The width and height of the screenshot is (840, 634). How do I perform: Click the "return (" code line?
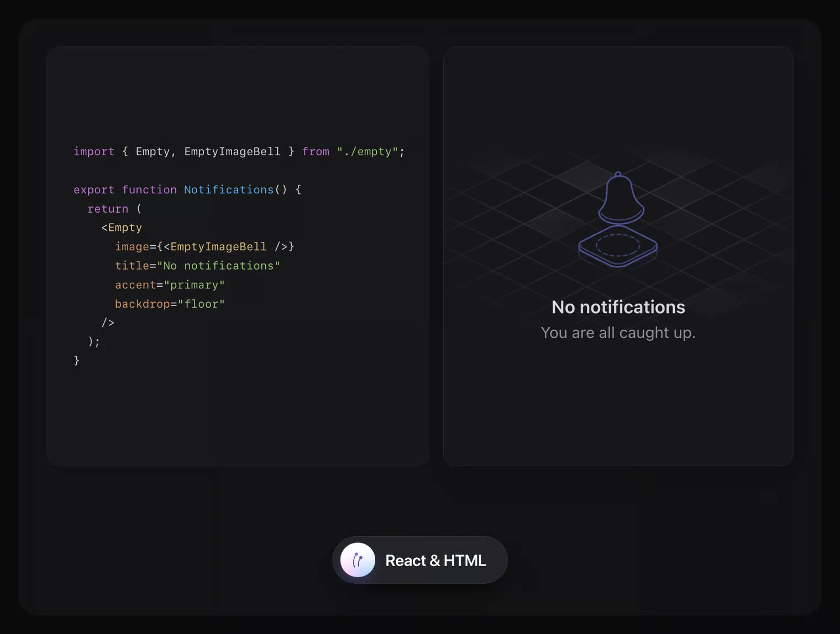click(114, 209)
